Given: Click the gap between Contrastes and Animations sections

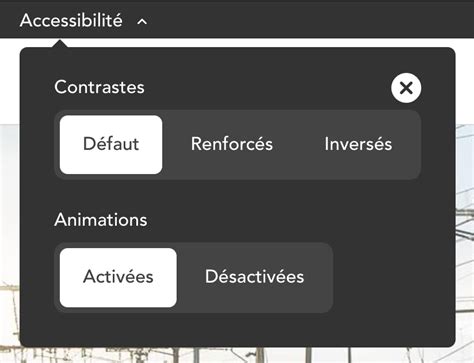Looking at the screenshot, I should 237,195.
